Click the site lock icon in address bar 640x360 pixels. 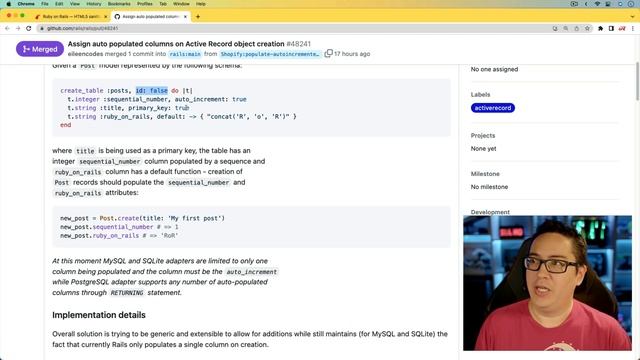[42, 28]
